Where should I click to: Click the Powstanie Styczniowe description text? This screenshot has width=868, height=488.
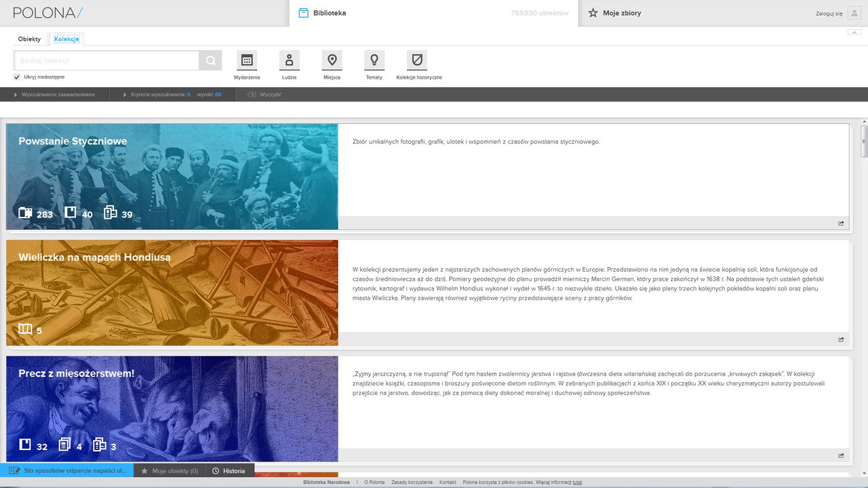click(476, 142)
